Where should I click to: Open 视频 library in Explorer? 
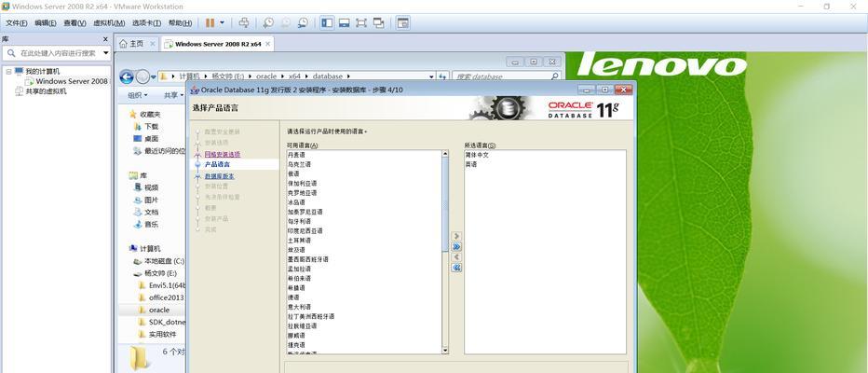[151, 187]
